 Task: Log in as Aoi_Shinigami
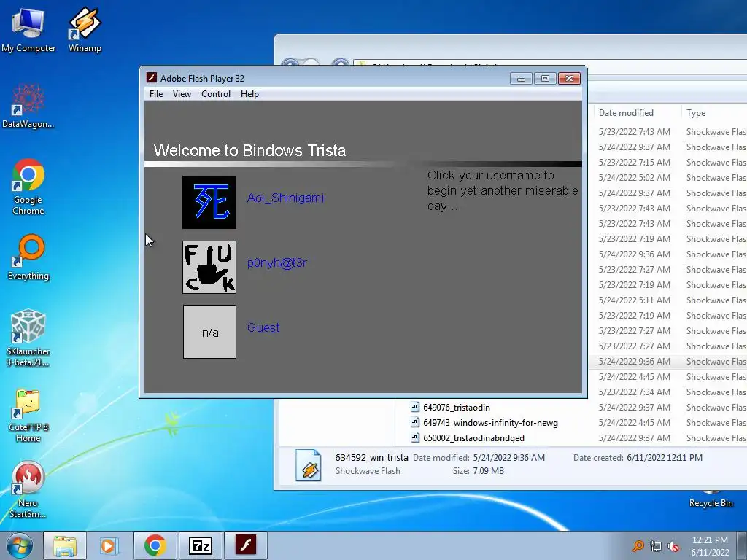(285, 198)
